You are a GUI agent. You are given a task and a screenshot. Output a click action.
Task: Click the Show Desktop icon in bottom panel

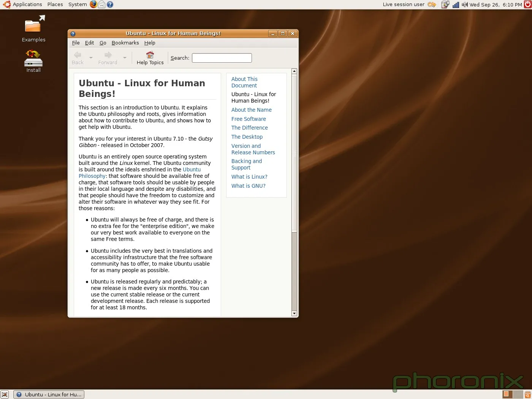(x=5, y=394)
